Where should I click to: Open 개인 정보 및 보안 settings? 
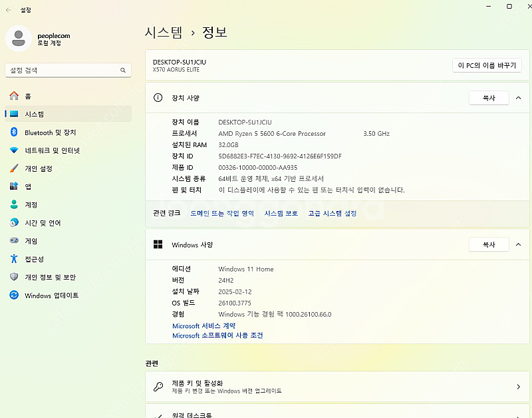coord(68,277)
